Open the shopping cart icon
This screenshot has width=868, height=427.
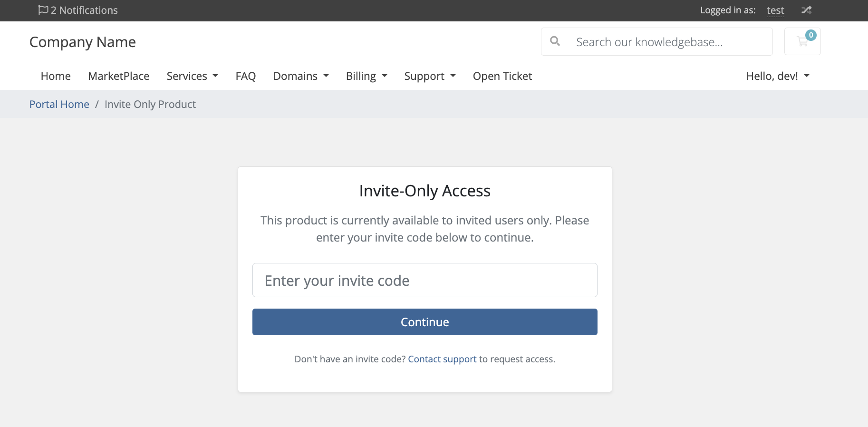[x=802, y=42]
